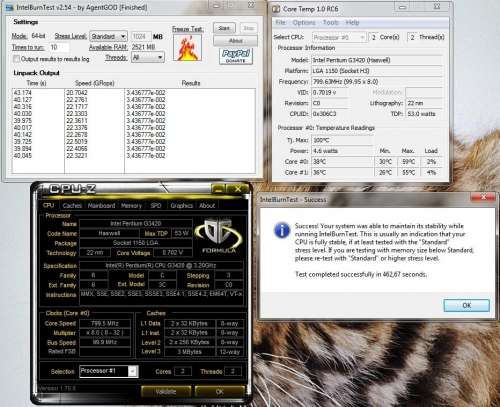Click the Frequency value in Core Temp
This screenshot has width=500, height=407.
click(377, 81)
